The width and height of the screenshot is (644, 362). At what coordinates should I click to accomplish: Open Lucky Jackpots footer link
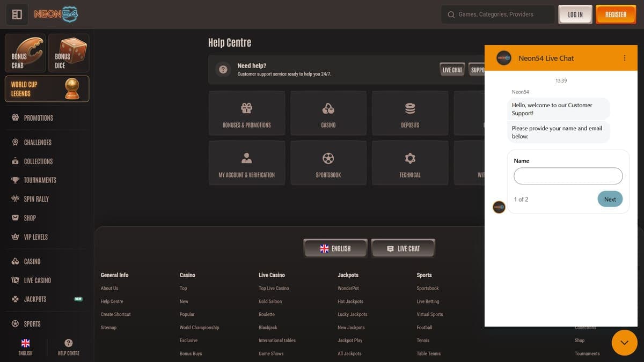click(x=353, y=314)
